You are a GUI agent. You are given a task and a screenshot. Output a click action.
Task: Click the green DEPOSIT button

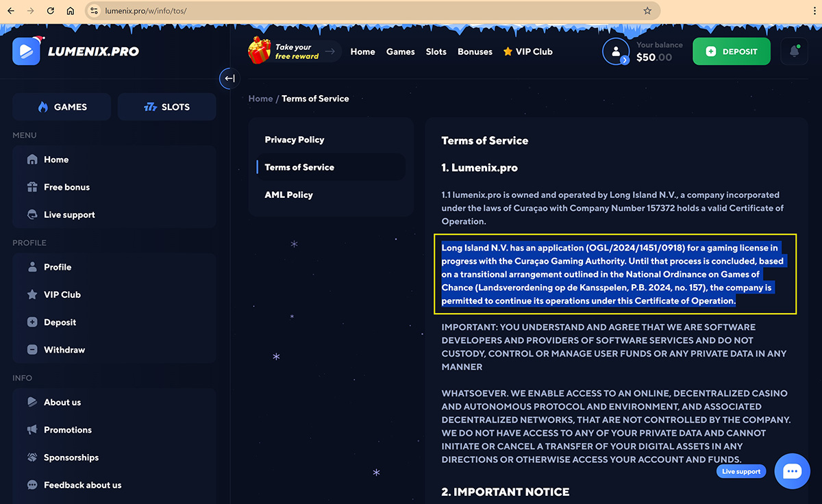click(x=731, y=51)
